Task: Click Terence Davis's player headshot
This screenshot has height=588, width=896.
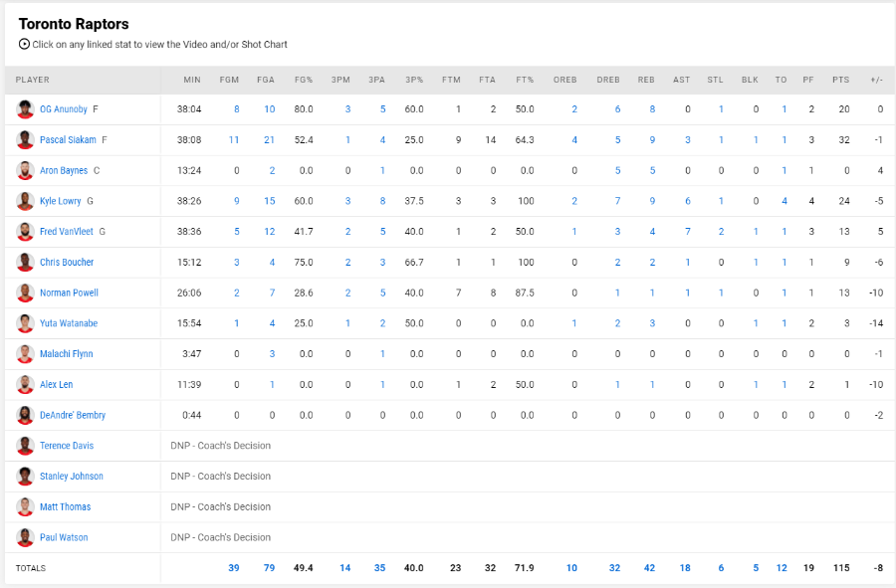Action: [x=25, y=446]
